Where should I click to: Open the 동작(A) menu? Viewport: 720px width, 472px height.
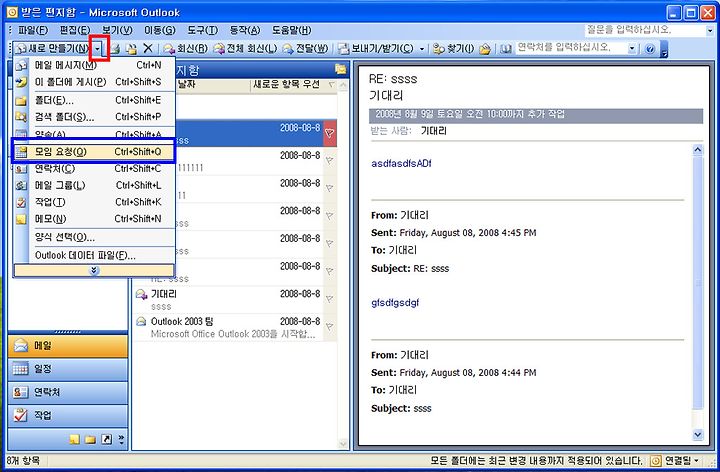click(245, 30)
